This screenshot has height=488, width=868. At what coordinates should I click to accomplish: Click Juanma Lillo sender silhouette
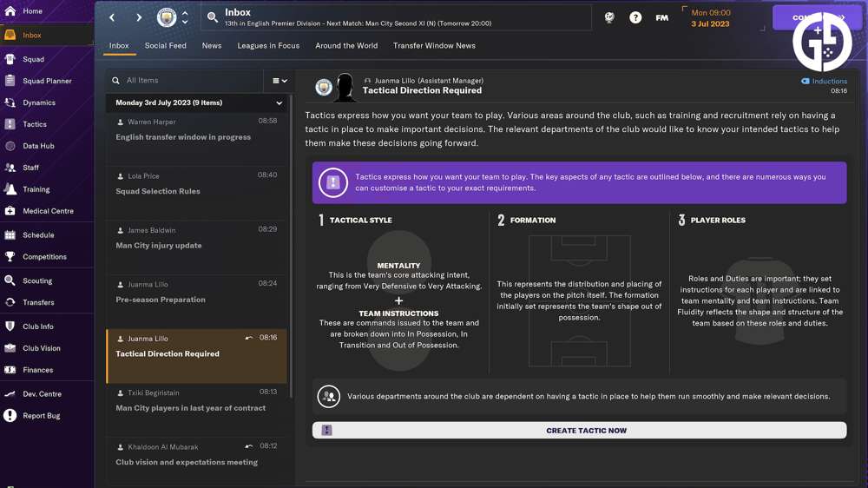click(x=345, y=87)
